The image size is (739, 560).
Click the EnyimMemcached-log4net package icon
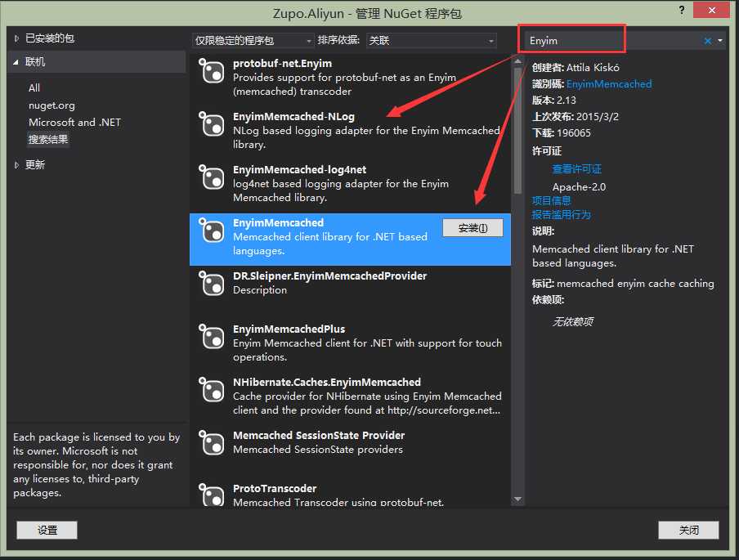click(x=211, y=177)
